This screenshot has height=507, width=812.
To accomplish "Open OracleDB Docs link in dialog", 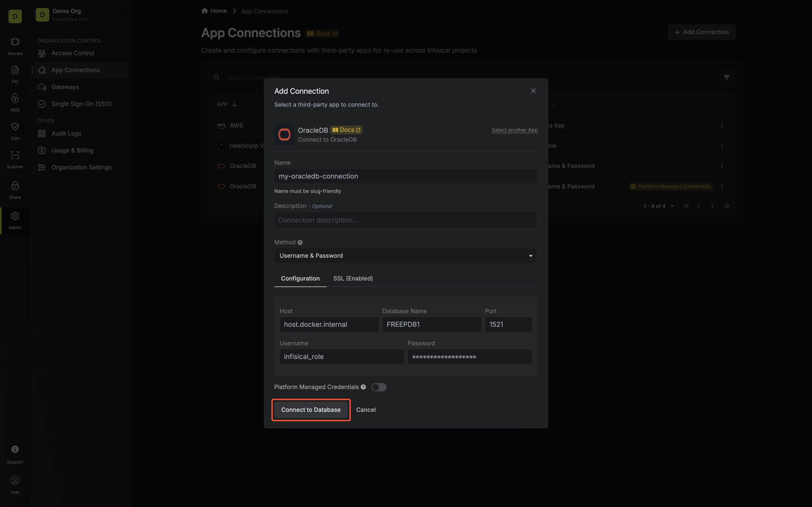I will (346, 130).
